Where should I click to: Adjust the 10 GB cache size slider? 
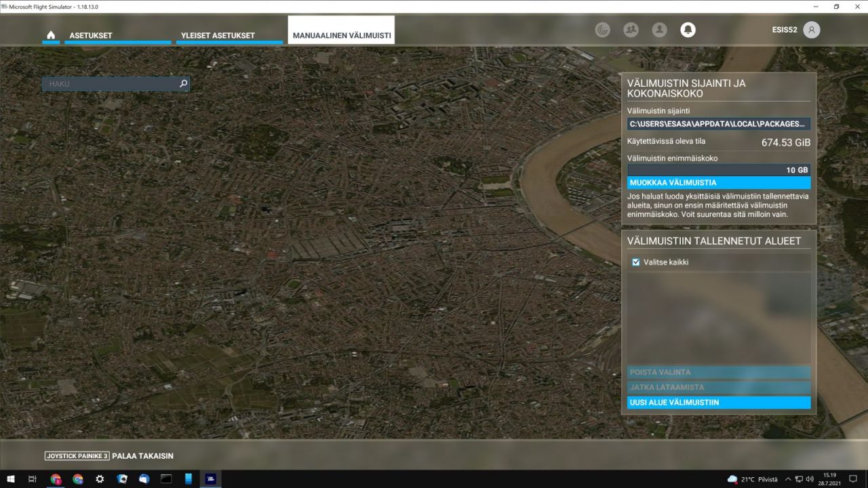coord(719,170)
